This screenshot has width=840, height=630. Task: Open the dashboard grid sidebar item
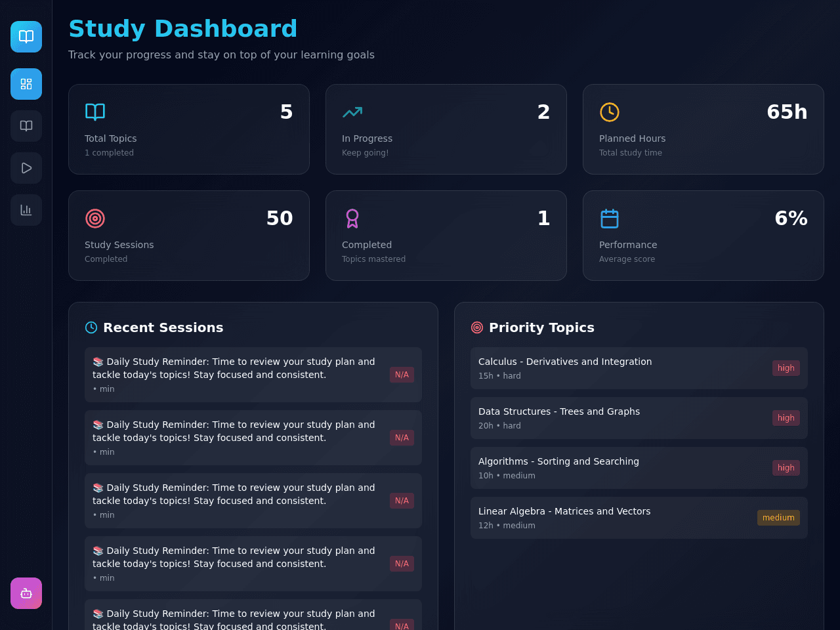(x=26, y=84)
